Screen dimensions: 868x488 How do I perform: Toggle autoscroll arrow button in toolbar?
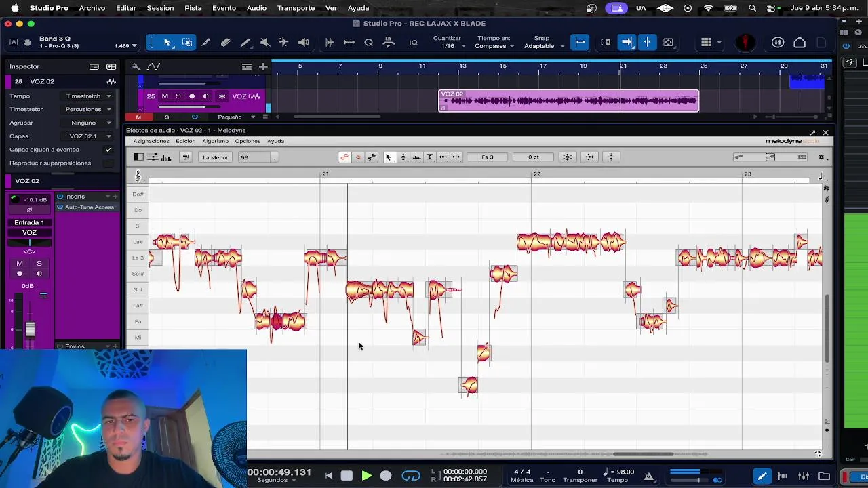[x=627, y=42]
